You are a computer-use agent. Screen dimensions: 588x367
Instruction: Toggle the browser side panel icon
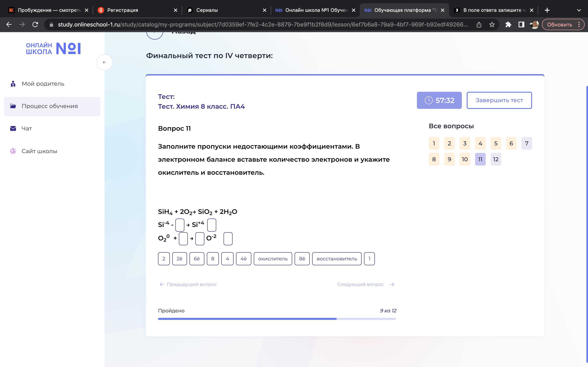521,24
